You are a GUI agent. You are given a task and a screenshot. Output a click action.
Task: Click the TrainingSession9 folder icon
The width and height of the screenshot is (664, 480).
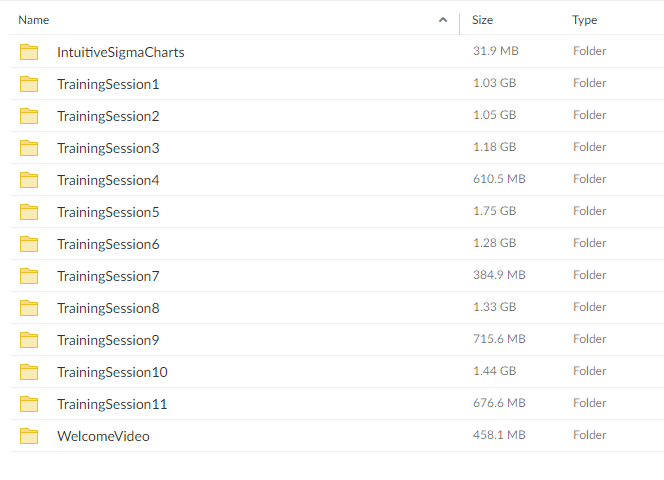[x=29, y=340]
